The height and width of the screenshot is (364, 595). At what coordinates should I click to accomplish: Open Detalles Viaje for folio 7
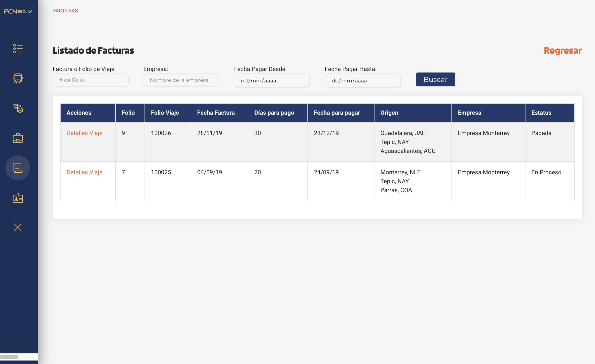pos(84,172)
